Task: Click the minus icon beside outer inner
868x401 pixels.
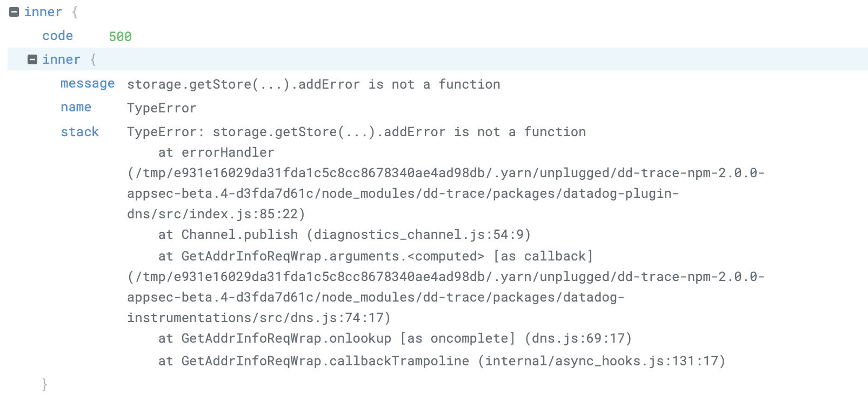Action: point(13,11)
